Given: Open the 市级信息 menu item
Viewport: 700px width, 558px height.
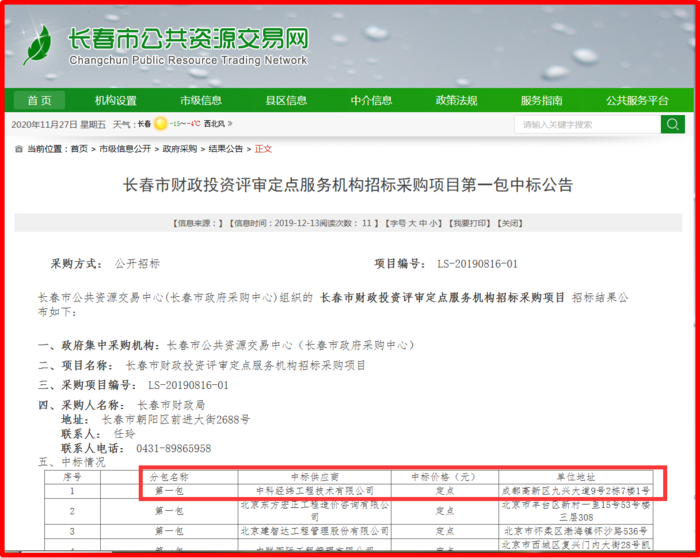Looking at the screenshot, I should click(201, 100).
